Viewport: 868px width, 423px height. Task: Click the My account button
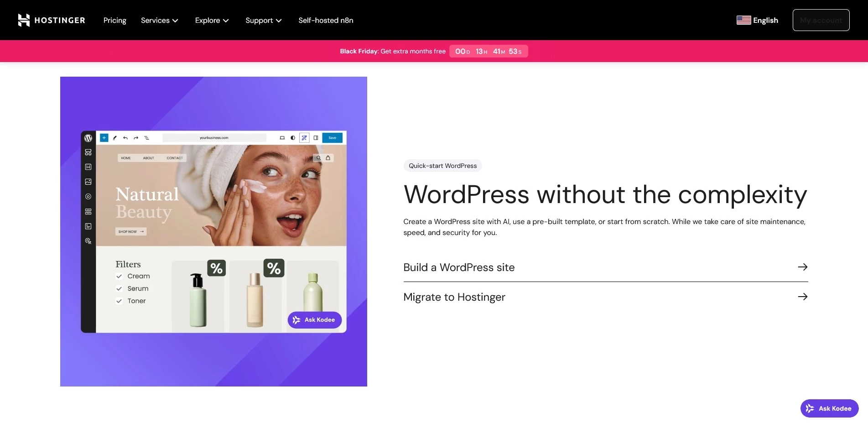821,20
